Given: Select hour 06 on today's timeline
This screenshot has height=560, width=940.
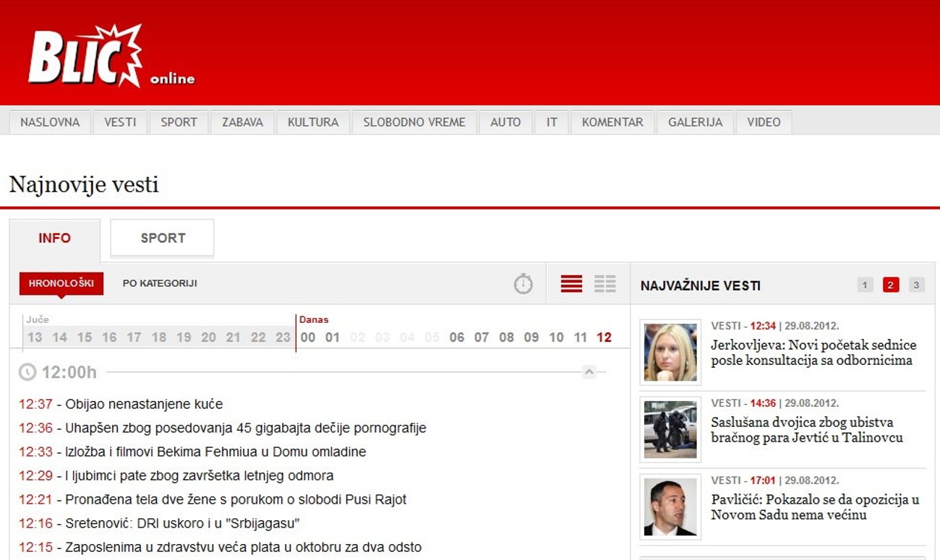Looking at the screenshot, I should 456,337.
